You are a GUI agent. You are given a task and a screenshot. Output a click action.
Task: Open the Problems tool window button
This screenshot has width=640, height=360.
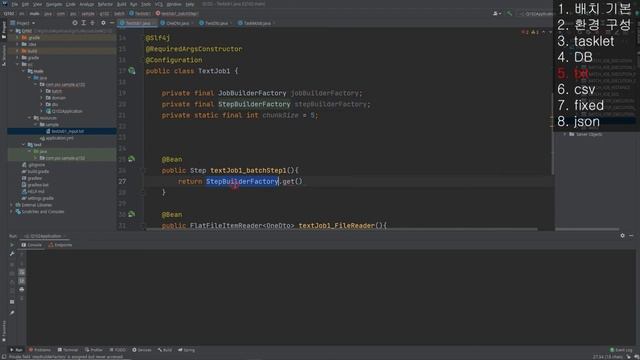[40, 350]
